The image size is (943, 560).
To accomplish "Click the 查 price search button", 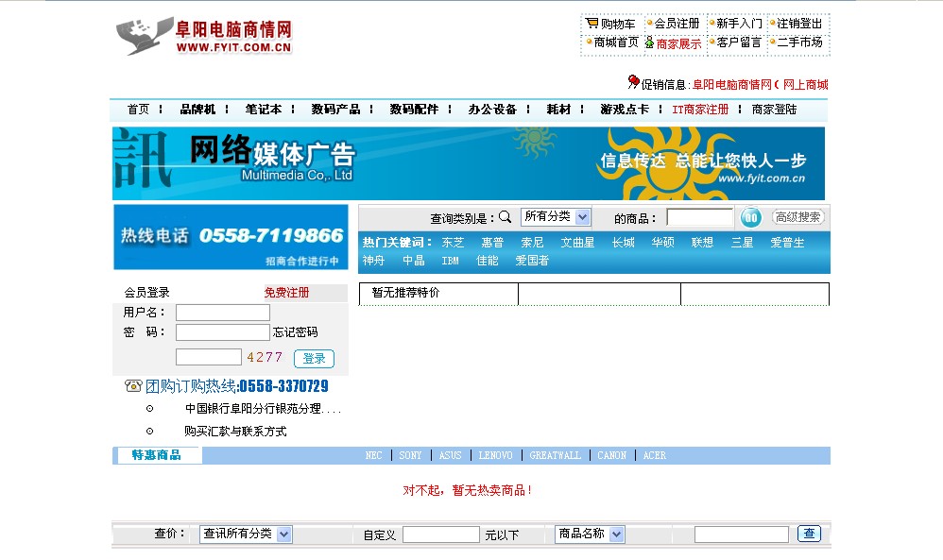I will point(809,533).
